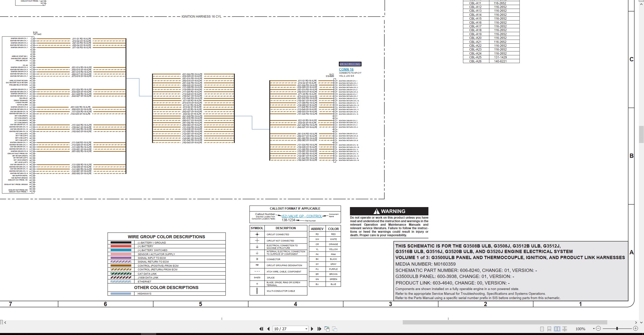Click the SYMBOL column header
Screen dimensions: 644x335
257,228
